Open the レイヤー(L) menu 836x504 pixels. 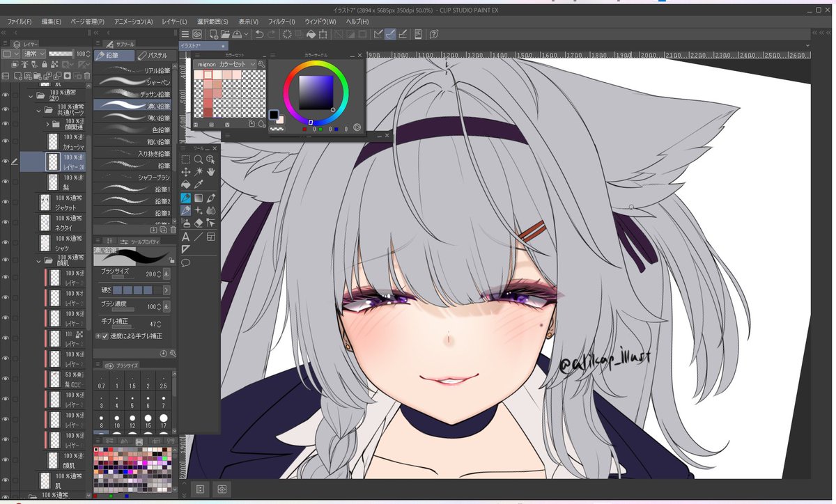click(x=174, y=22)
